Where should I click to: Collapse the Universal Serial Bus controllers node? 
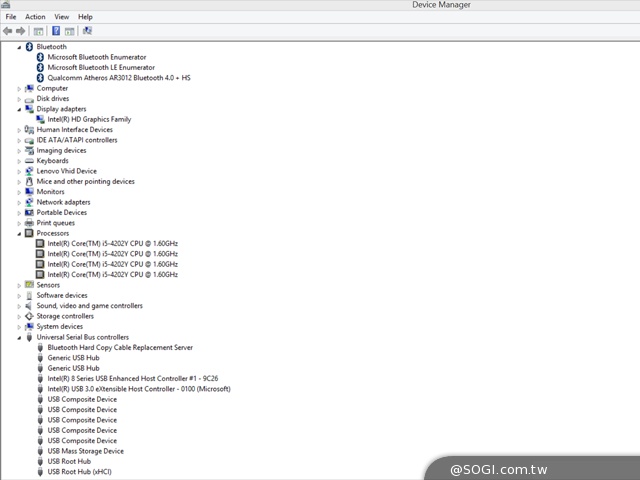click(18, 337)
